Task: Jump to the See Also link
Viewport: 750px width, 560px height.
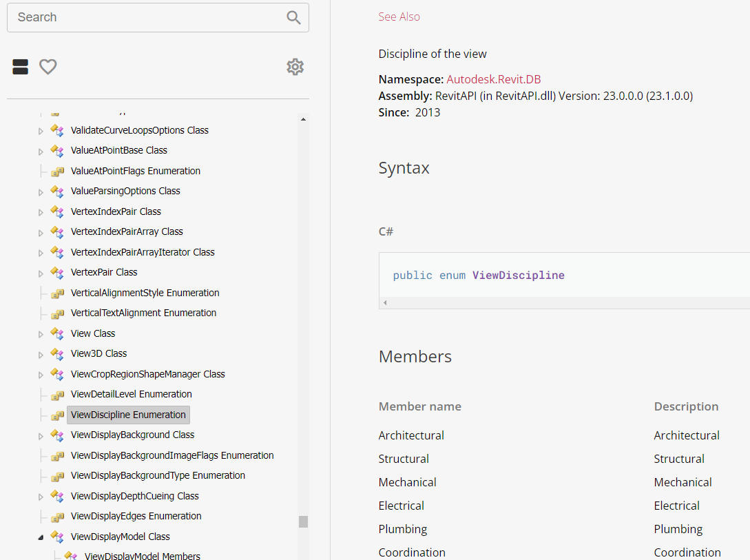Action: [399, 17]
